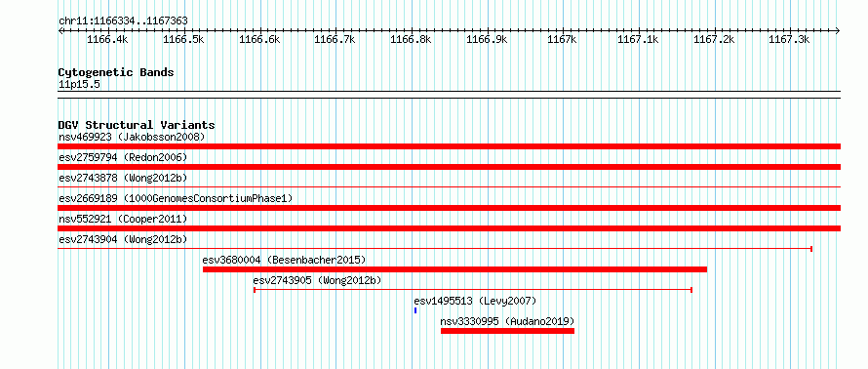Click the left arrowhead of the ruler
Viewport: 868px width, 369px height.
pos(60,31)
